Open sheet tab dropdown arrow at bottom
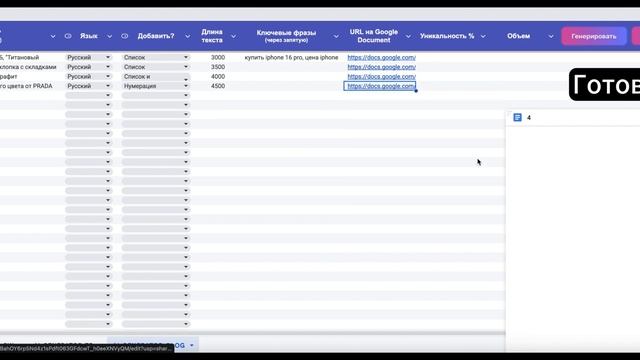Screen dimensions: 640x360 coord(191,345)
